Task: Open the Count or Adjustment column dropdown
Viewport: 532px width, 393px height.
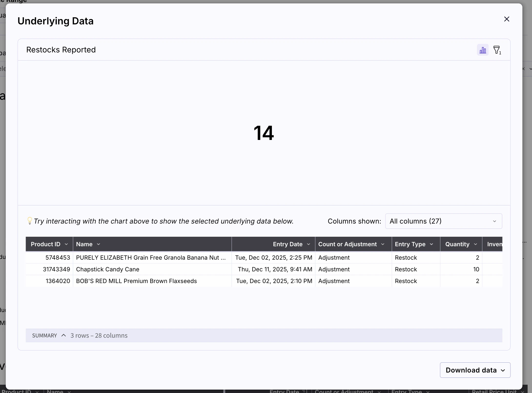Action: pyautogui.click(x=383, y=244)
